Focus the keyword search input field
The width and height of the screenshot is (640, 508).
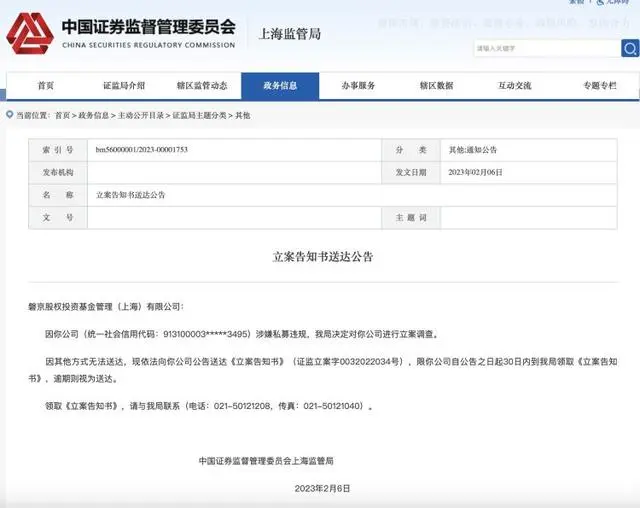pyautogui.click(x=547, y=48)
